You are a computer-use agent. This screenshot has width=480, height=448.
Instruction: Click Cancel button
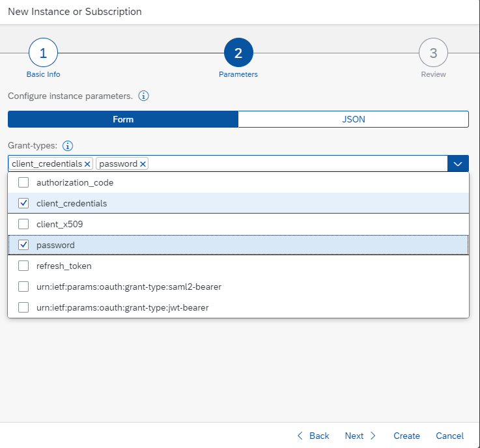point(449,436)
